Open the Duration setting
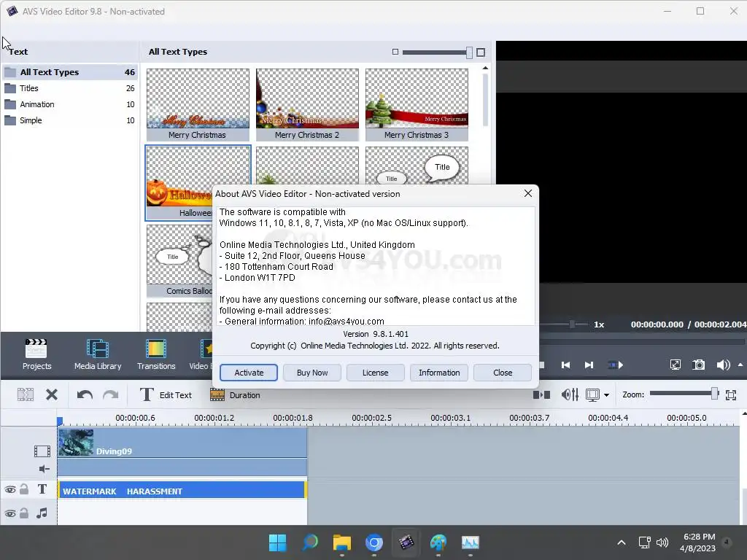Viewport: 747px width, 560px height. point(236,394)
